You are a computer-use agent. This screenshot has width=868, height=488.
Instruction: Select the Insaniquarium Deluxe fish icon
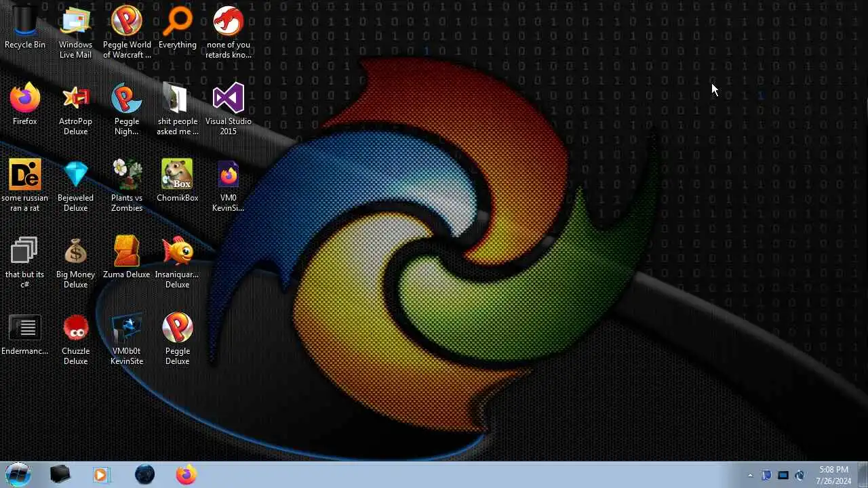[178, 263]
